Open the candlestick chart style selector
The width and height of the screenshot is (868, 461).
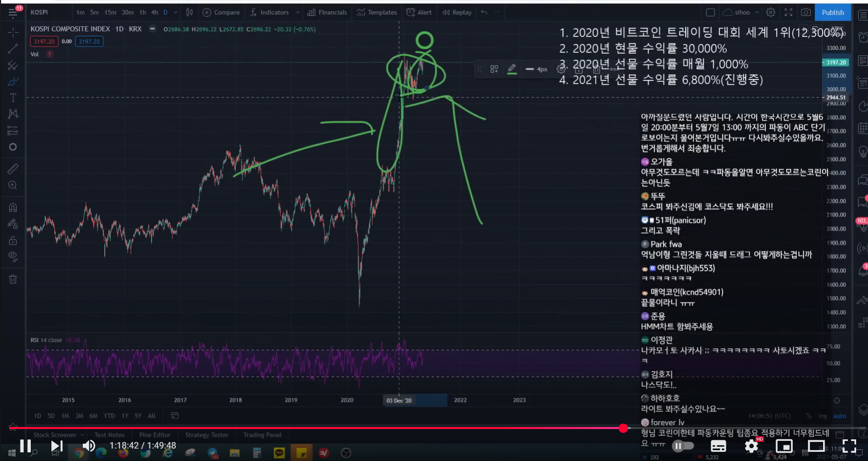[x=189, y=12]
